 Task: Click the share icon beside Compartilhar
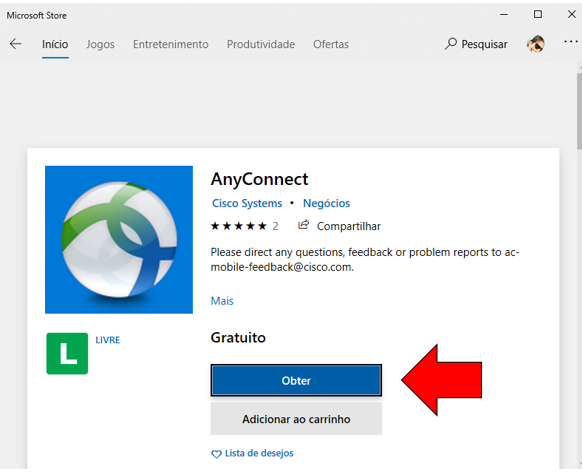[x=303, y=225]
